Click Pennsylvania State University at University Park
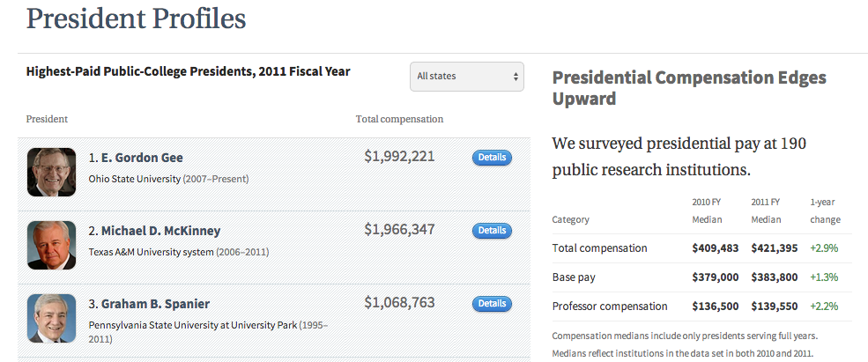Screen dimensions: 868x362 pyautogui.click(x=192, y=325)
